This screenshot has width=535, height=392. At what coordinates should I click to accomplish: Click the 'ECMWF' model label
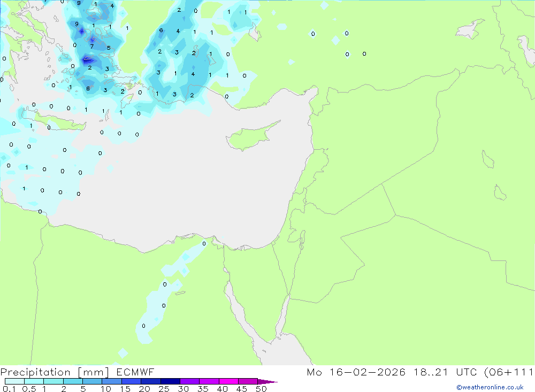[x=135, y=372]
